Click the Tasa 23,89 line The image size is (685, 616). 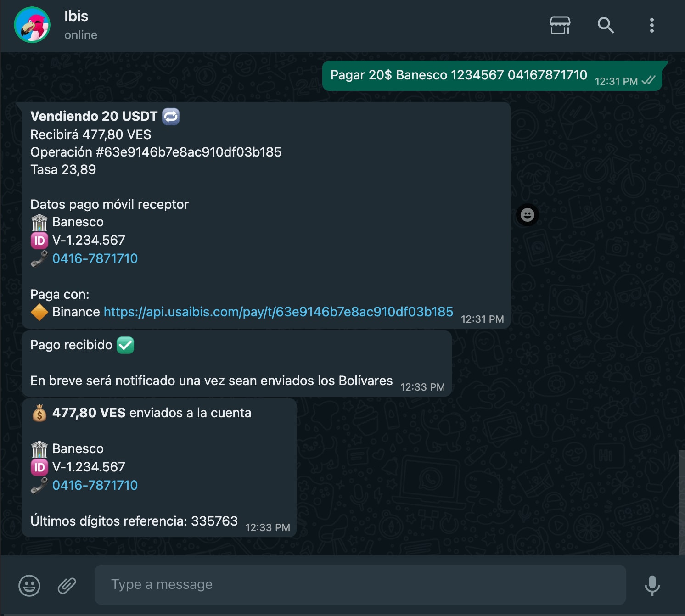click(x=63, y=169)
